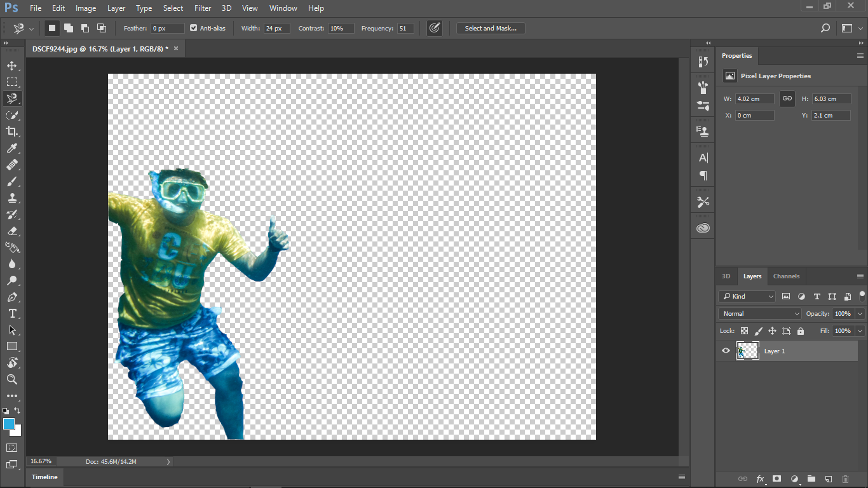Image resolution: width=868 pixels, height=488 pixels.
Task: Select the Hand tool
Action: (x=12, y=363)
